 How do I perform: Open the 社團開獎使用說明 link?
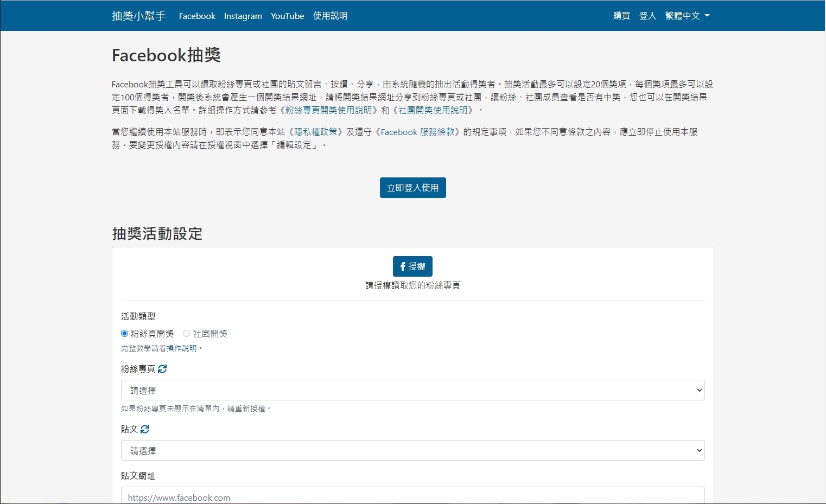pyautogui.click(x=433, y=110)
